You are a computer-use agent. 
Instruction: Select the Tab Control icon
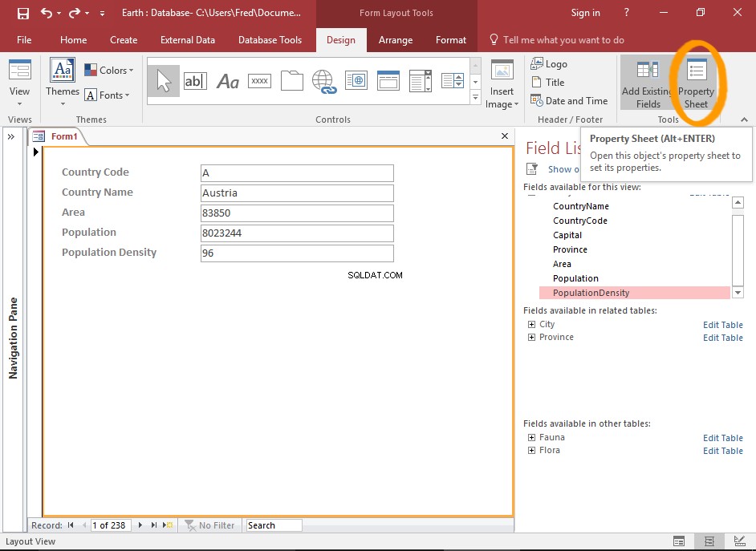point(291,81)
